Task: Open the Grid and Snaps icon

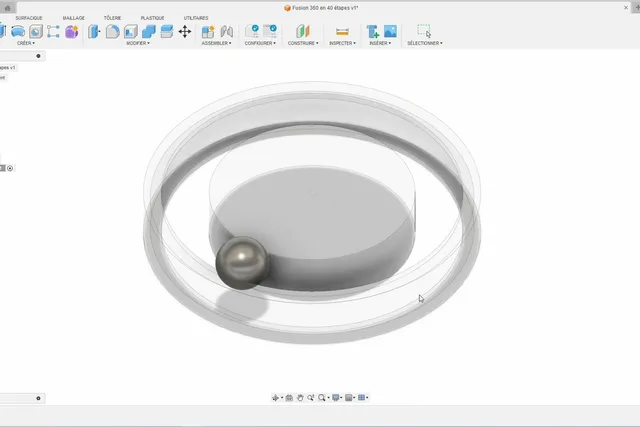Action: tap(361, 398)
